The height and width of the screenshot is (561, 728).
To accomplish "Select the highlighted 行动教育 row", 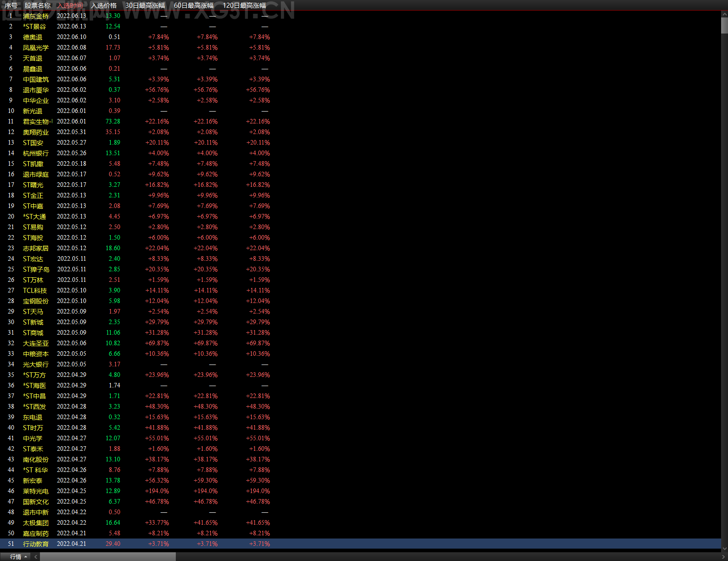I will 360,544.
